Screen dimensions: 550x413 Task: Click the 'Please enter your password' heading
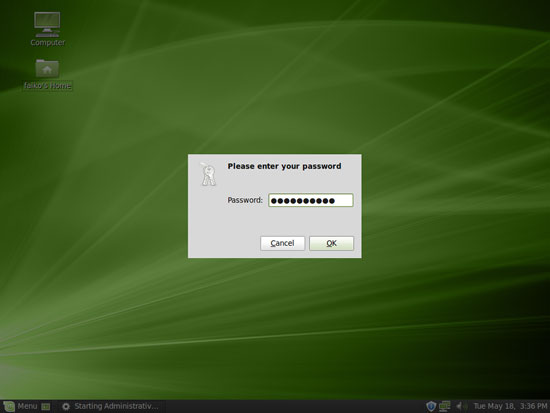(x=284, y=166)
